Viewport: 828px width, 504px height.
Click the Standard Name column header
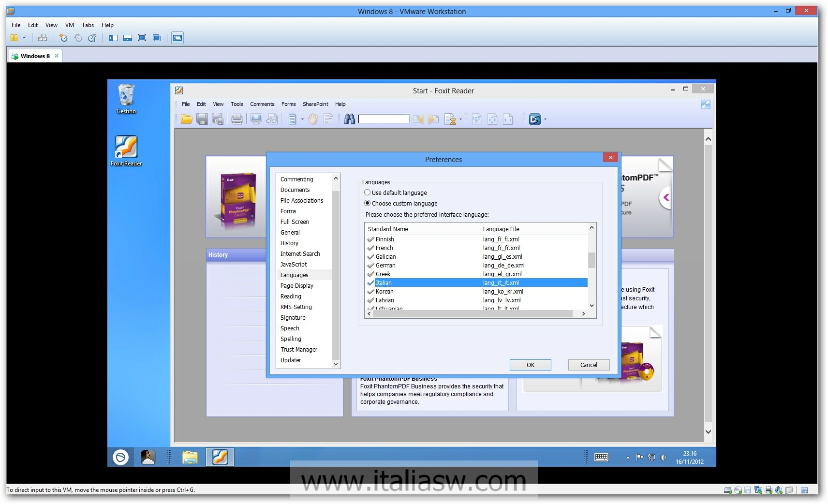[422, 229]
